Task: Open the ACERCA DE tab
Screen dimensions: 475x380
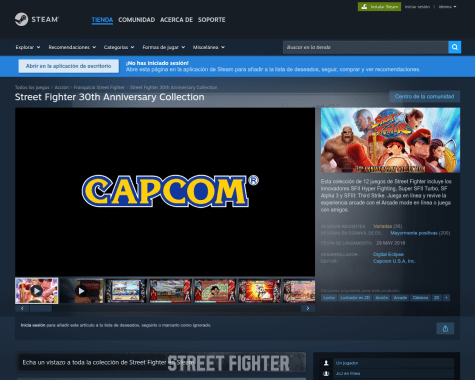Action: pos(176,20)
